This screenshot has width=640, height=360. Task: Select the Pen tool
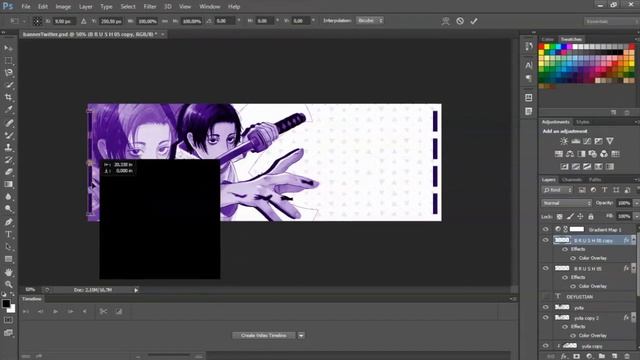pos(8,222)
